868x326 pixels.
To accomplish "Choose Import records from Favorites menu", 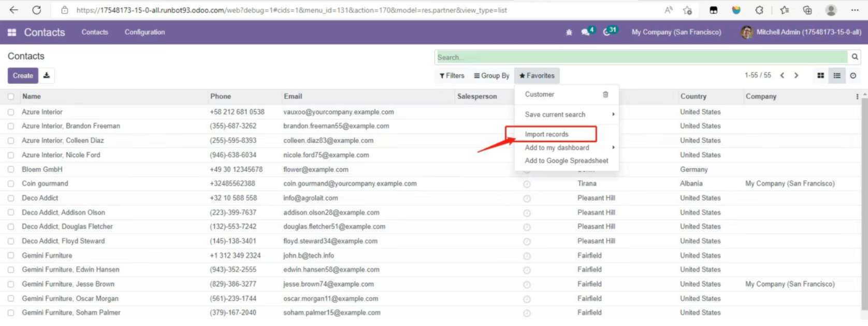I will [546, 134].
